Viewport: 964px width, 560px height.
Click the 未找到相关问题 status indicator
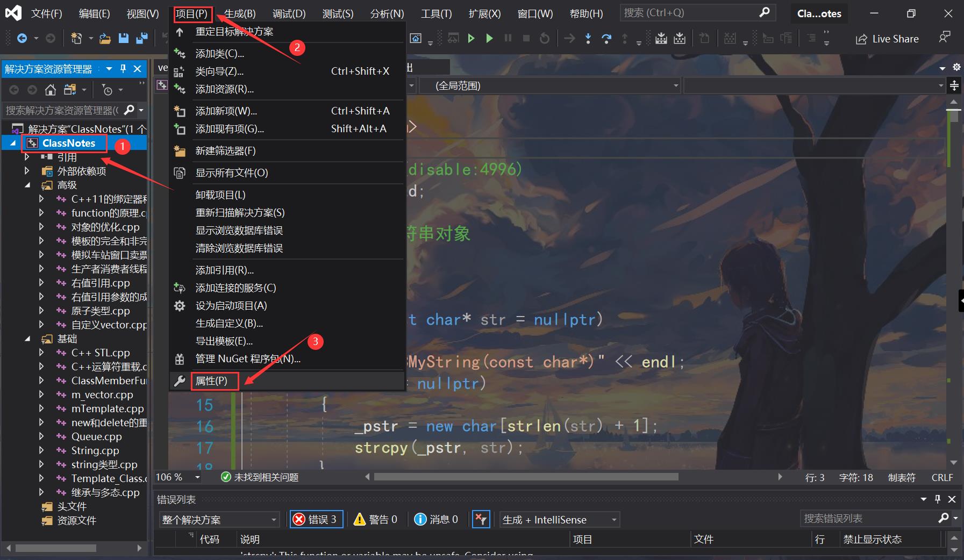coord(260,477)
